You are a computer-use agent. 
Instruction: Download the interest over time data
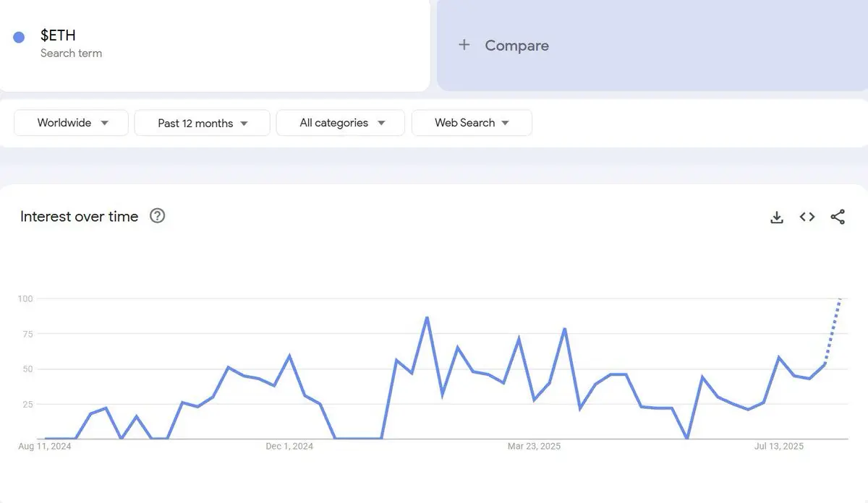point(777,217)
